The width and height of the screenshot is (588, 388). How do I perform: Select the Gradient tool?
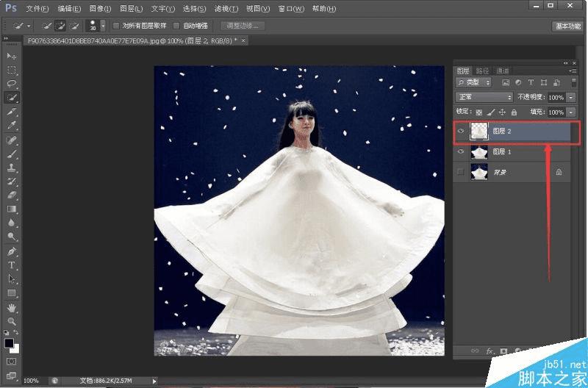point(12,209)
